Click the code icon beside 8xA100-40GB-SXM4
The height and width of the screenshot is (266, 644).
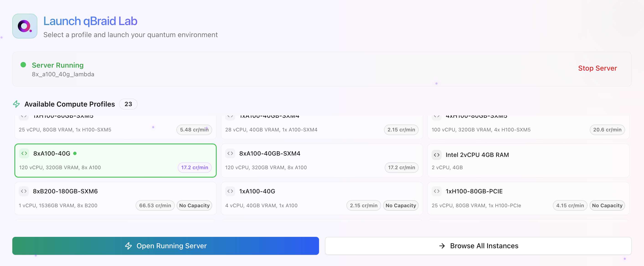click(x=230, y=153)
